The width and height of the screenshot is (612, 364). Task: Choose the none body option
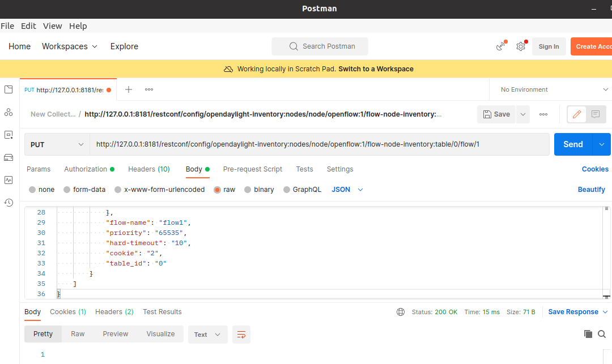click(41, 190)
